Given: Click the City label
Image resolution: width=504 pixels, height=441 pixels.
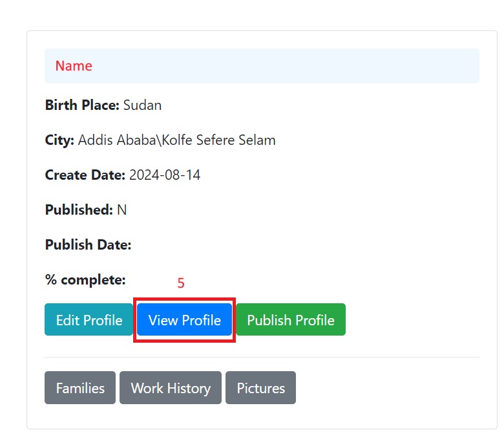Looking at the screenshot, I should point(59,140).
